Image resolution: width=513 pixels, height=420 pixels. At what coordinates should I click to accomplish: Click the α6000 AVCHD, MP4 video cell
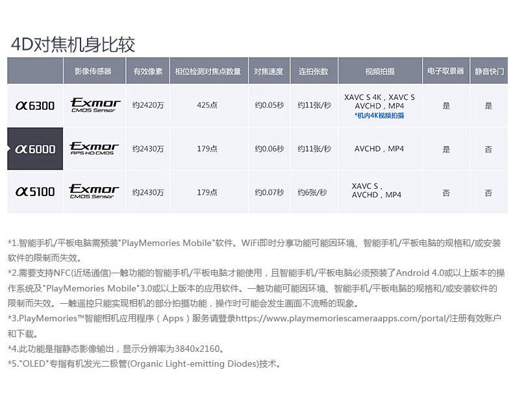[379, 149]
